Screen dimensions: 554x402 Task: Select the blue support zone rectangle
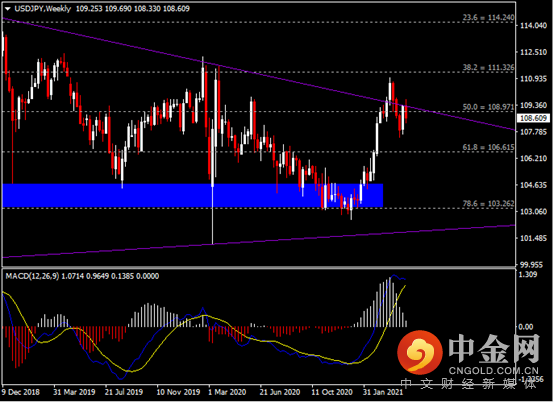click(193, 195)
